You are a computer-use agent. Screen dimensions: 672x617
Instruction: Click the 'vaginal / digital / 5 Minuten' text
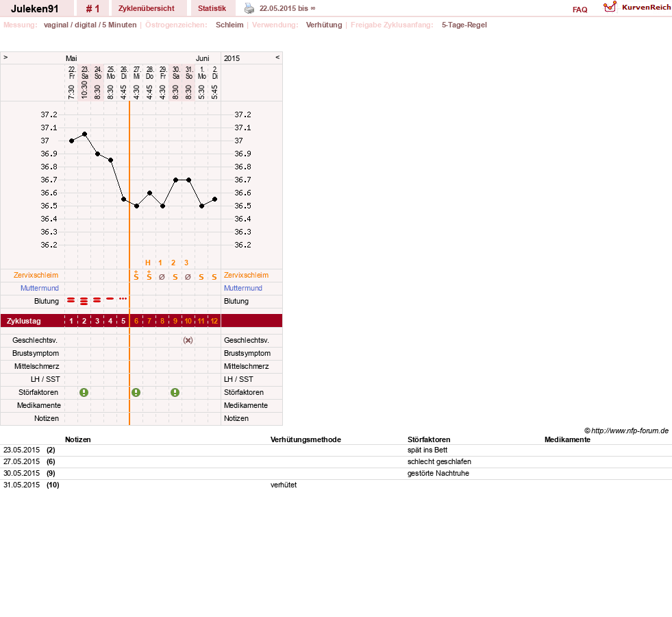coord(90,25)
